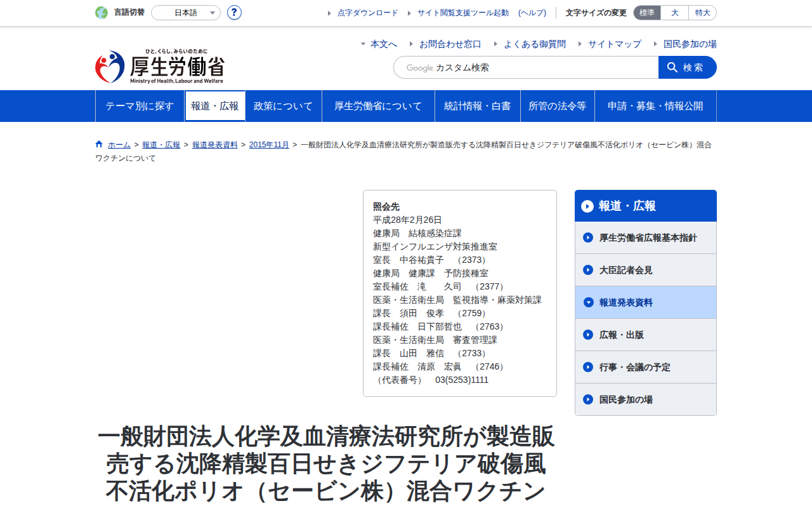Click the 室長 中谷祐貴子 (2373) line
The width and height of the screenshot is (812, 508).
click(431, 260)
